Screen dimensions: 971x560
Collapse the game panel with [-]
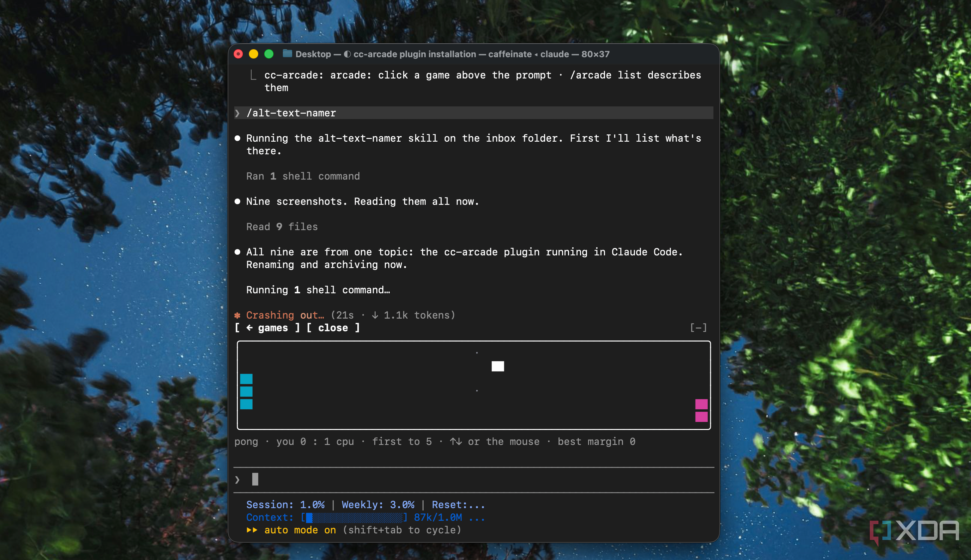pyautogui.click(x=698, y=328)
